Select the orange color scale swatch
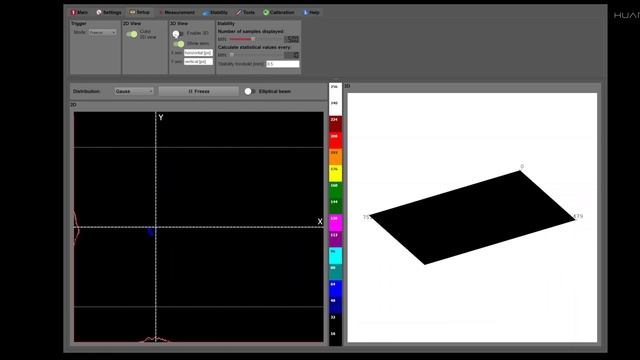Screen dimensions: 640x360 [336, 157]
